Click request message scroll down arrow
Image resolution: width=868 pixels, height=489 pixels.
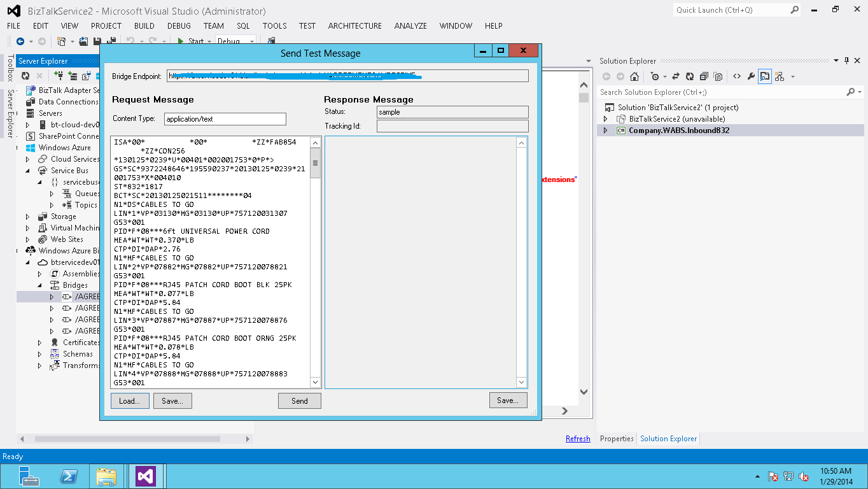316,383
